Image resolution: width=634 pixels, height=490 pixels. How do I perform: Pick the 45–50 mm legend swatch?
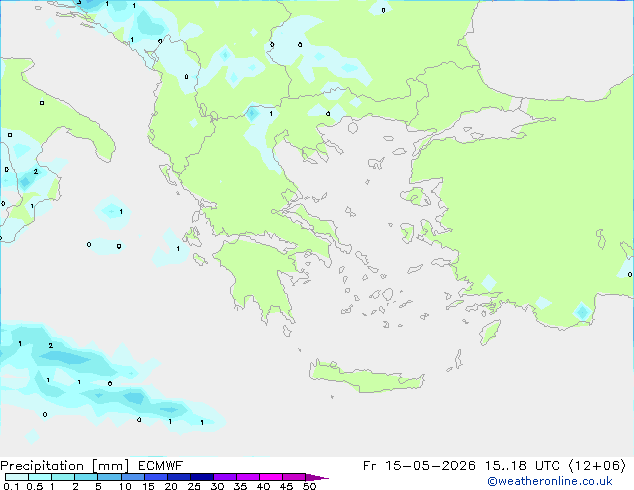pos(294,477)
